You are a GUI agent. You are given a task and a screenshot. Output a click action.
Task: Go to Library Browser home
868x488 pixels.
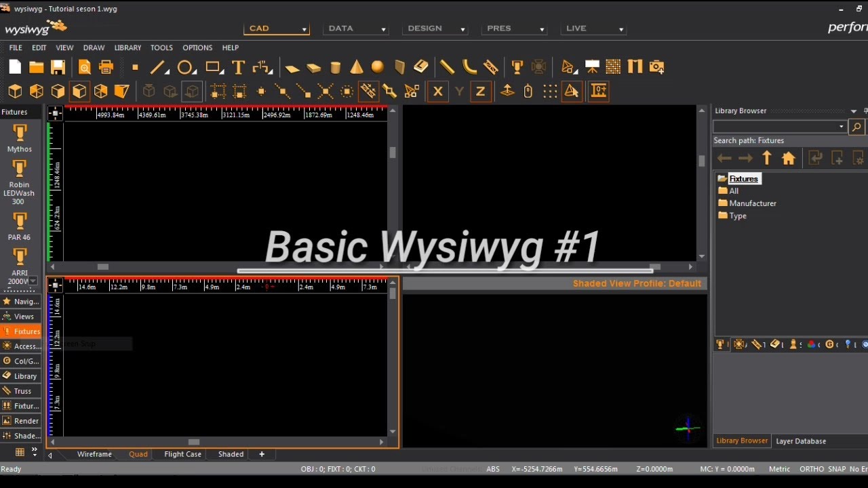[788, 158]
